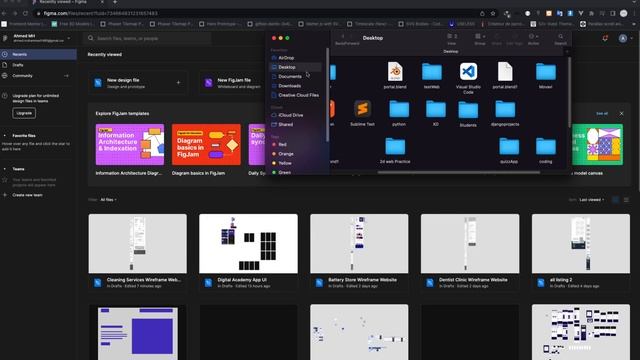This screenshot has width=640, height=360.
Task: Close the FigJam templates banner
Action: (x=621, y=113)
